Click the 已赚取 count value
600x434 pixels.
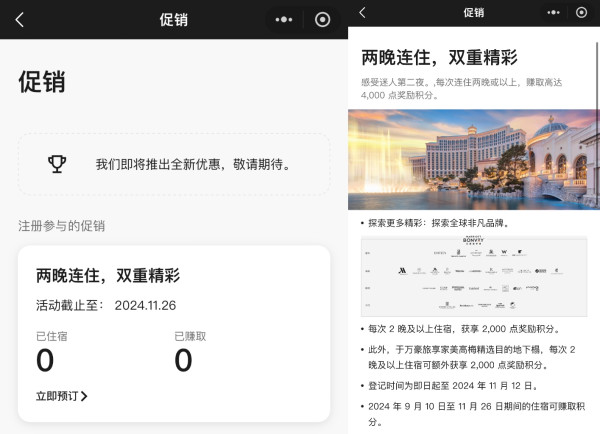coord(183,360)
